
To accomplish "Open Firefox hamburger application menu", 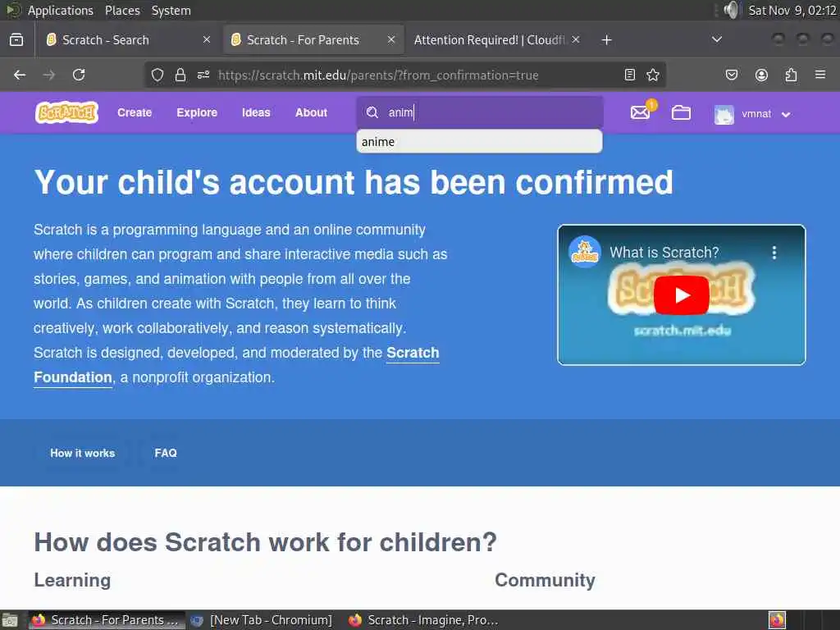I will coord(820,75).
